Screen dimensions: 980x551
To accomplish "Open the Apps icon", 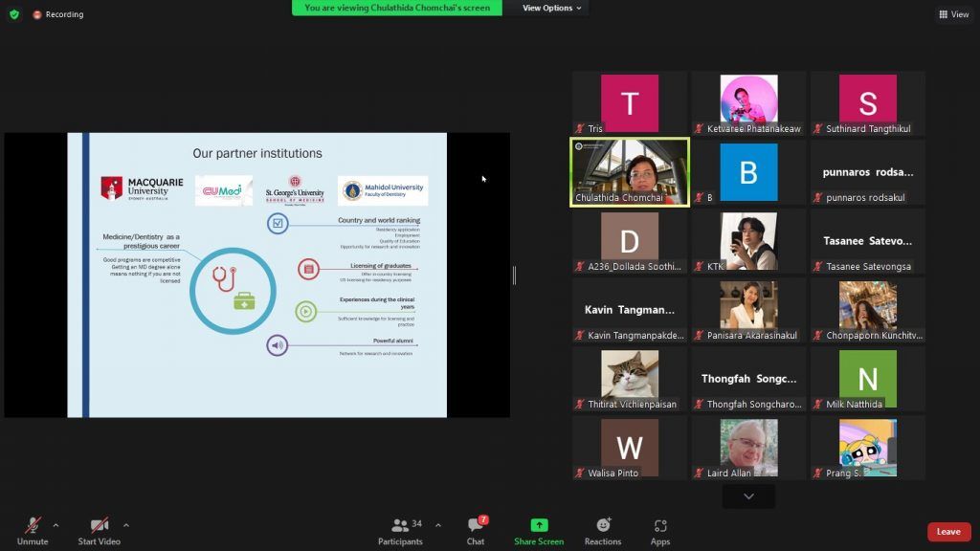I will pos(660,526).
